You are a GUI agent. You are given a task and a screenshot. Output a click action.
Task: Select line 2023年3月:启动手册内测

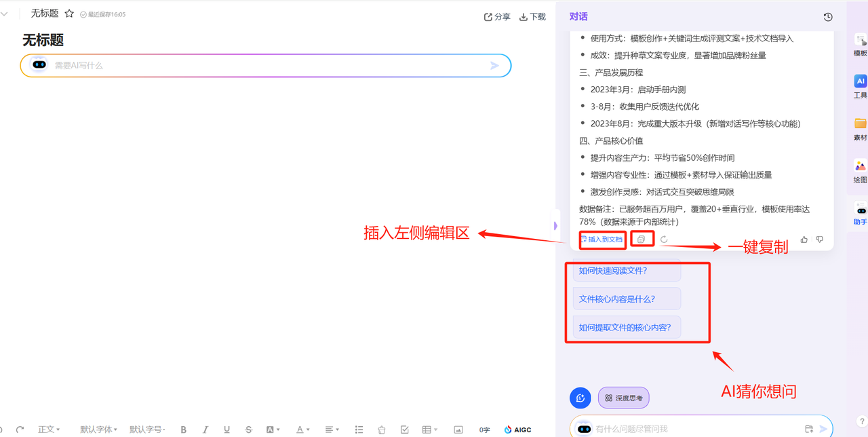pos(638,90)
